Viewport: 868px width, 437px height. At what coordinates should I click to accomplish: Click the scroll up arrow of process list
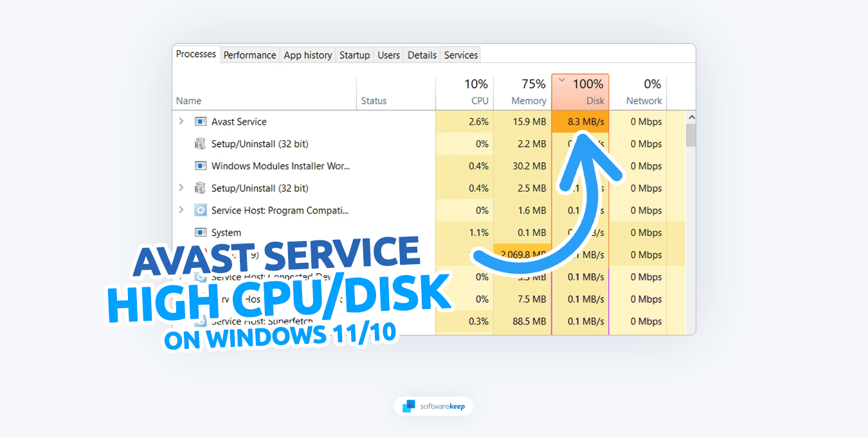(x=691, y=118)
